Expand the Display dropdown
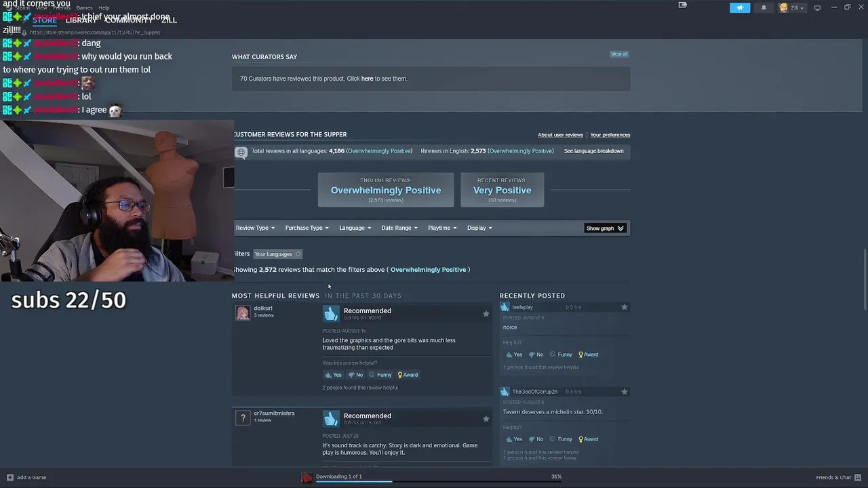Screen dimensions: 868x488 [x=479, y=228]
